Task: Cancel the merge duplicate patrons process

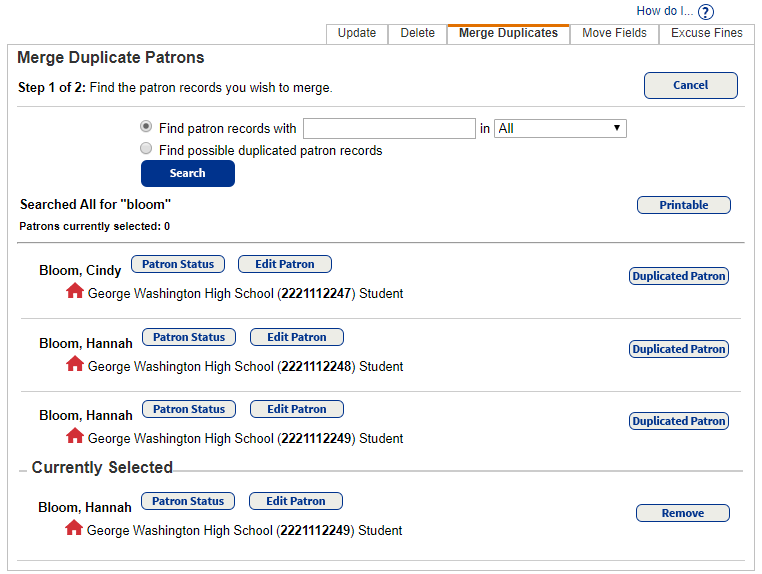Action: coord(690,85)
